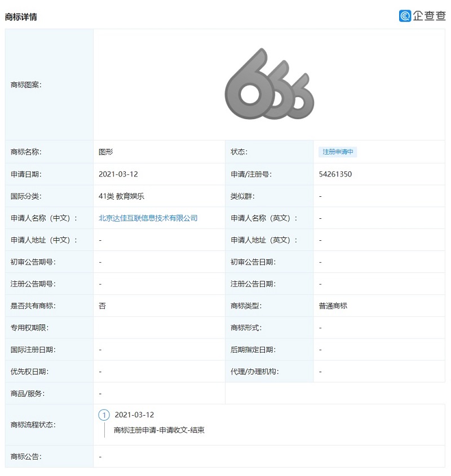Click the 注册申请中 status badge
Screen dimensions: 451x476
338,152
